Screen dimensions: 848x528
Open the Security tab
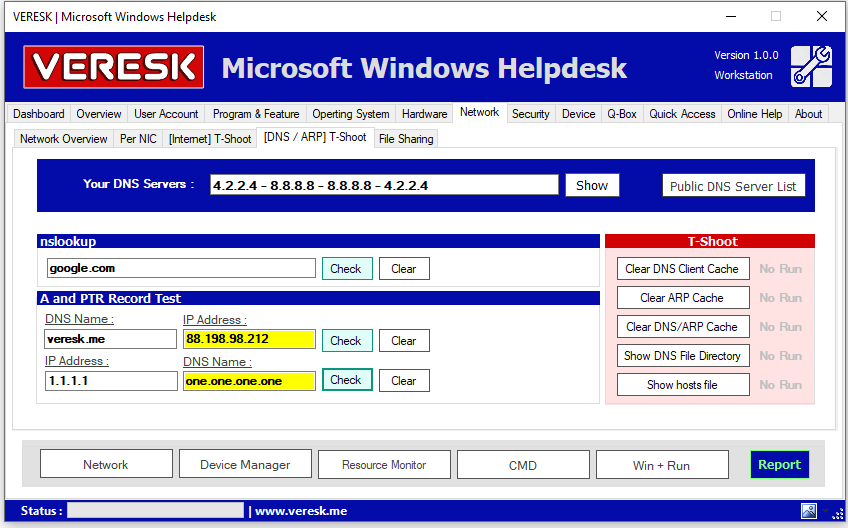530,114
